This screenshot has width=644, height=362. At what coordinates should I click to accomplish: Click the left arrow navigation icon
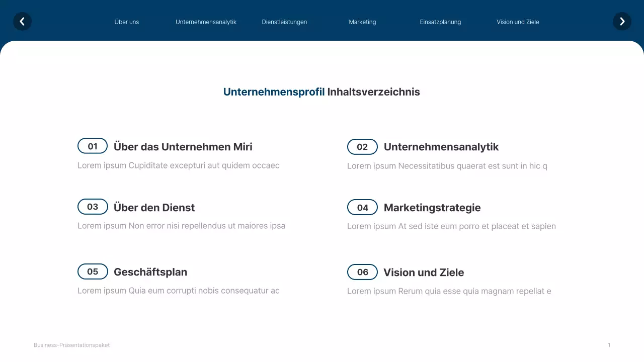[x=22, y=22]
